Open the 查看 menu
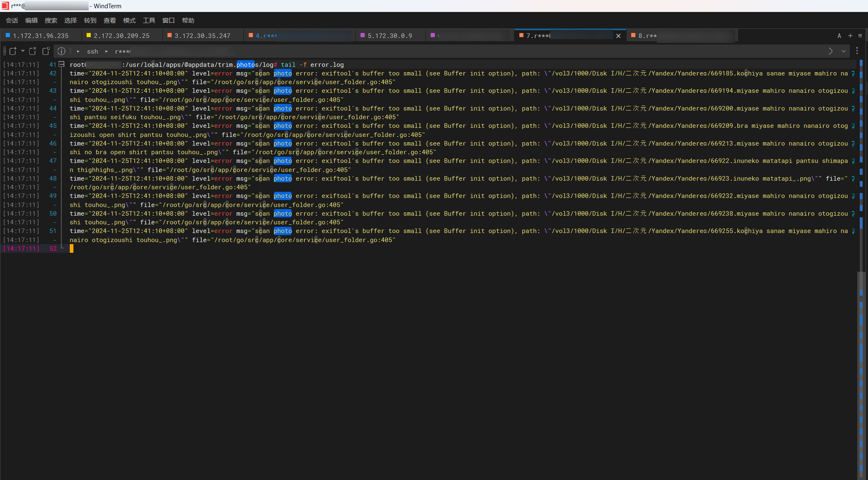The image size is (868, 480). (x=110, y=21)
